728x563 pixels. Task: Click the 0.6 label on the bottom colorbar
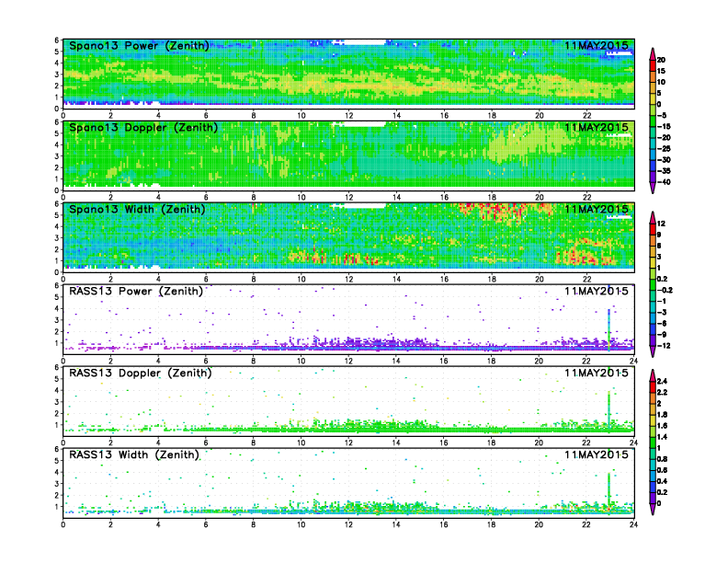click(x=662, y=470)
